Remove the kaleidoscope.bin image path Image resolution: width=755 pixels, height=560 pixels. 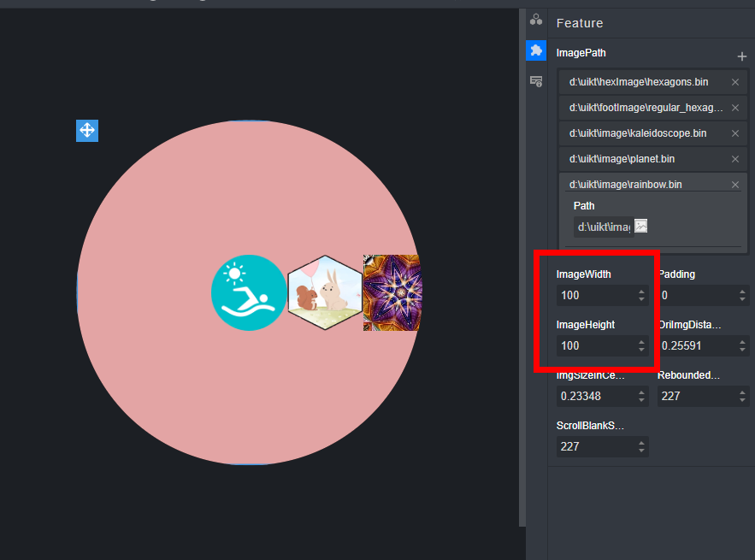(x=735, y=133)
